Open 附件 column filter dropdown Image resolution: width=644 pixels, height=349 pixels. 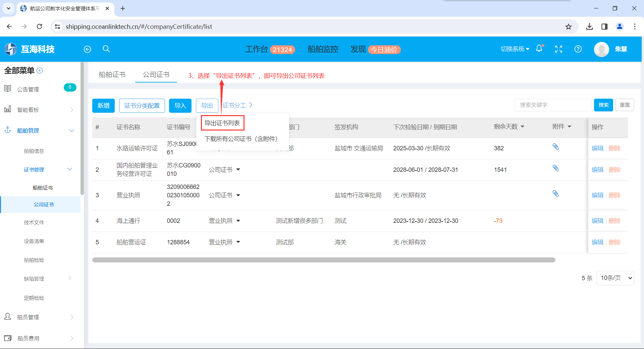coord(569,127)
